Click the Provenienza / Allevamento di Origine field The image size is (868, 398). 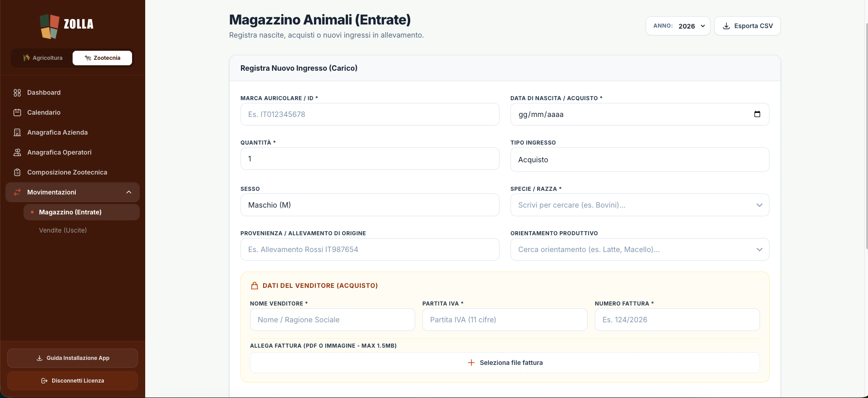(x=370, y=249)
